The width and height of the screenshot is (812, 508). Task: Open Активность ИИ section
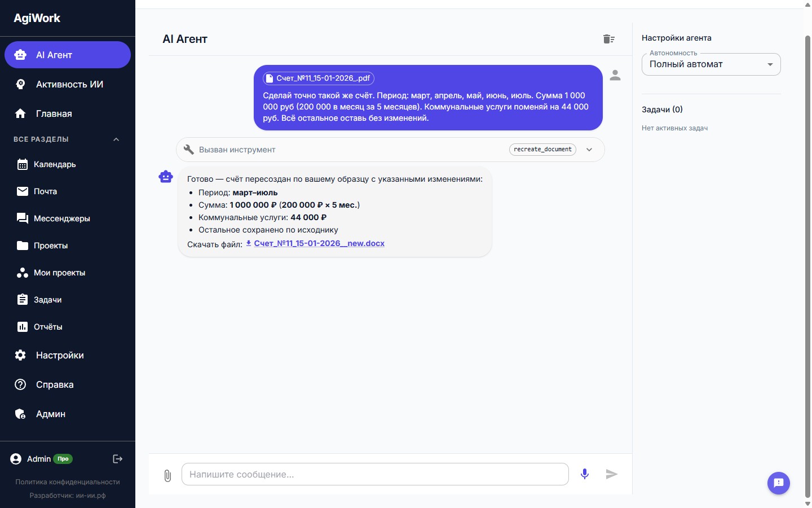(69, 84)
